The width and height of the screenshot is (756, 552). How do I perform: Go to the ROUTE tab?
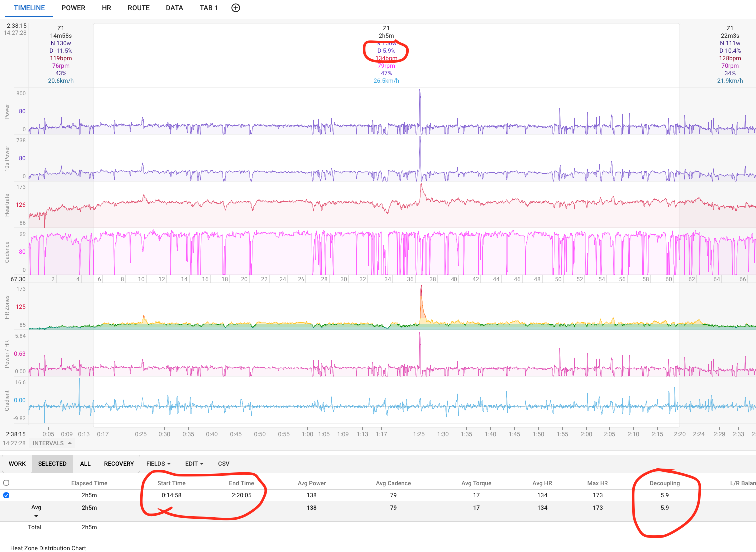point(139,8)
